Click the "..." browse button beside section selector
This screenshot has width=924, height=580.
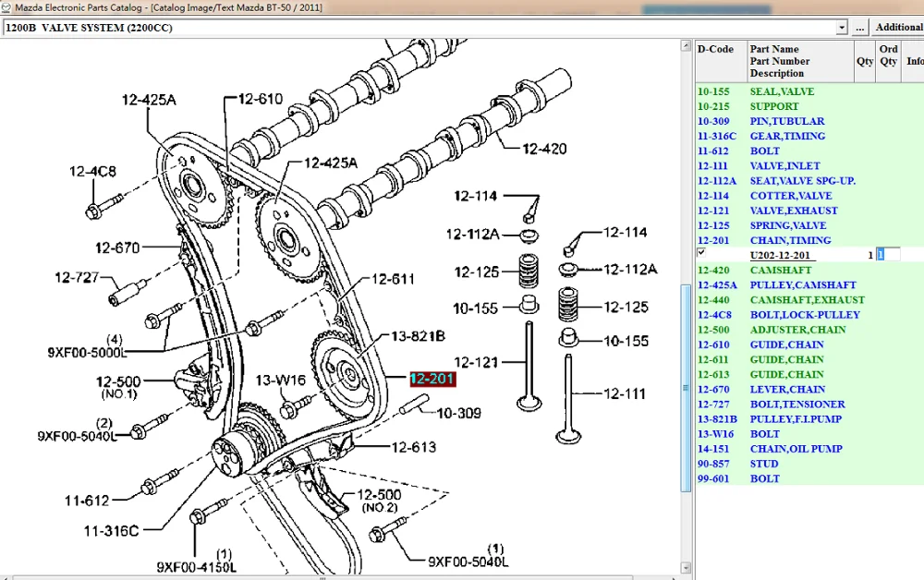859,27
